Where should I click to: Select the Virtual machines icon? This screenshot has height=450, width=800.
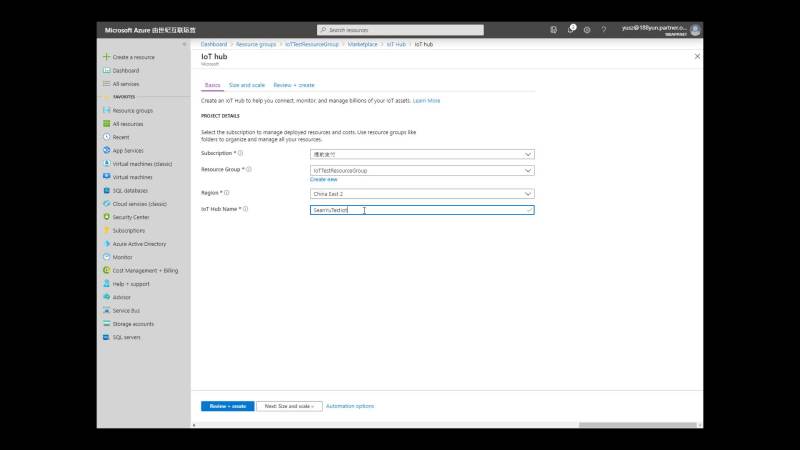(106, 177)
